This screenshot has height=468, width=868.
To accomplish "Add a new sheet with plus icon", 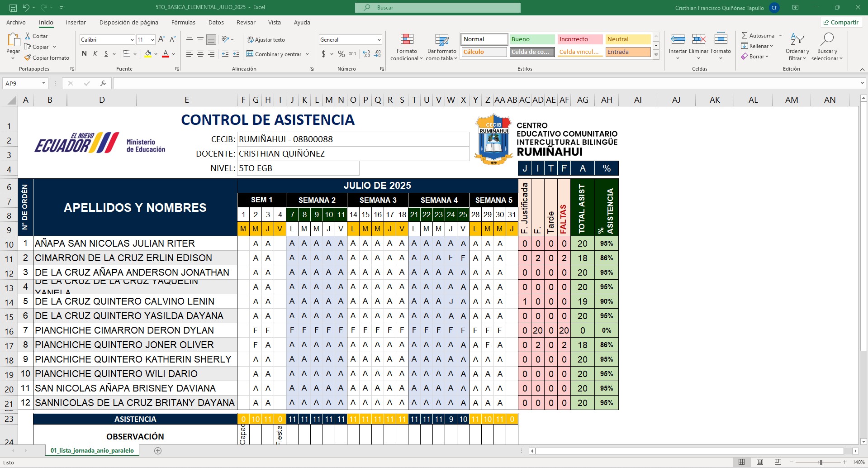I will pos(158,451).
